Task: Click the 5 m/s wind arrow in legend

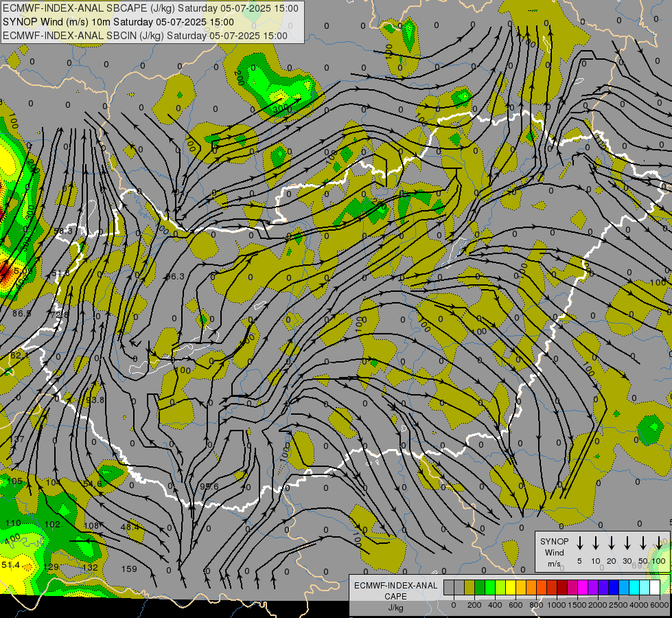Action: point(579,543)
